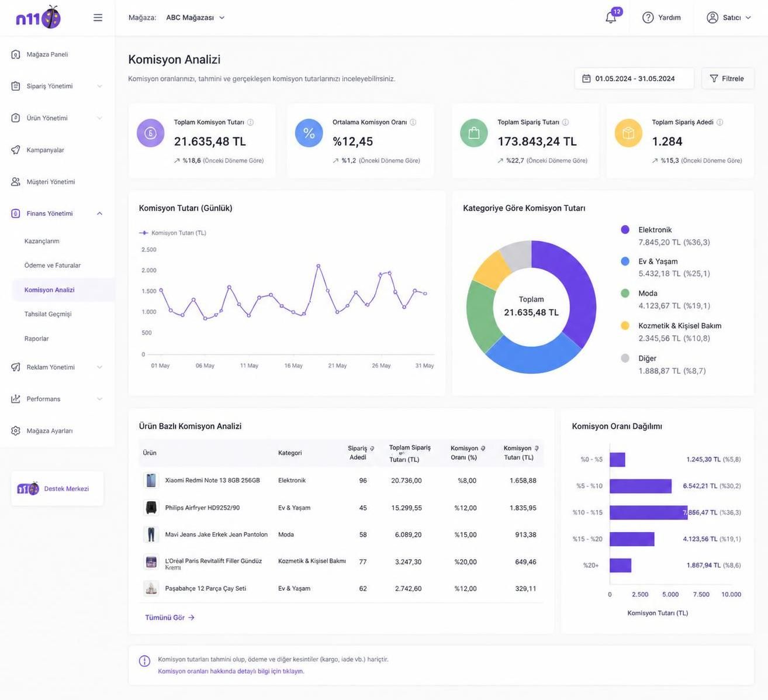Click sort icon on Sipariş Adedi column

[372, 449]
